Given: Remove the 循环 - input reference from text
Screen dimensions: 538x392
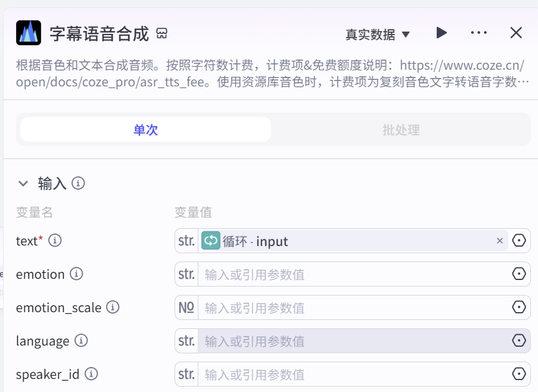Looking at the screenshot, I should (499, 241).
